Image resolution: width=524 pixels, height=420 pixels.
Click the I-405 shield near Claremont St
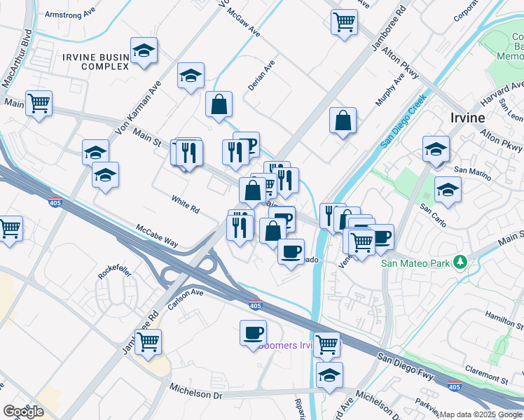coord(454,386)
